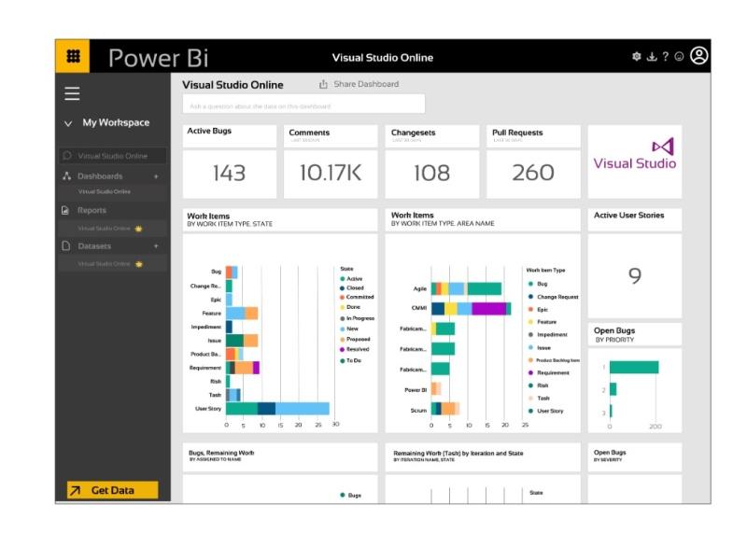This screenshot has width=747, height=560.
Task: Toggle favorite star under Datasets
Action: (x=138, y=262)
